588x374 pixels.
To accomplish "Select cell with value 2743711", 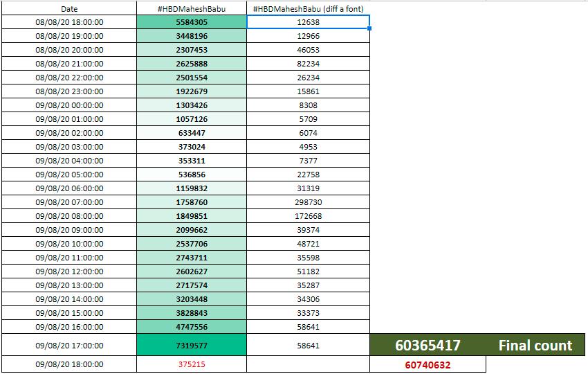I will pos(192,258).
